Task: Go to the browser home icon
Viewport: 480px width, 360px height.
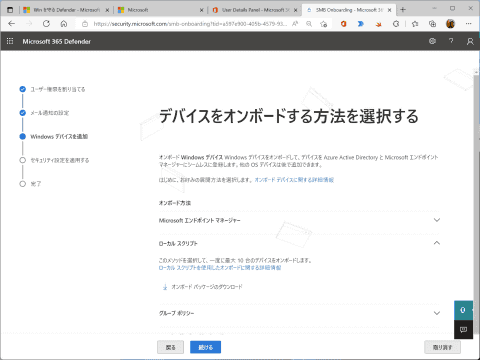Action: [x=64, y=24]
